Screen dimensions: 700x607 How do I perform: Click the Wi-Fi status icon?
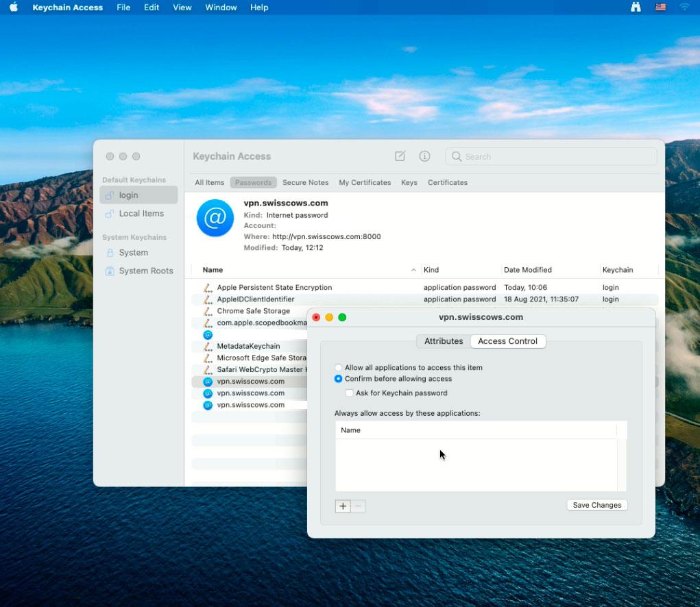pyautogui.click(x=684, y=7)
